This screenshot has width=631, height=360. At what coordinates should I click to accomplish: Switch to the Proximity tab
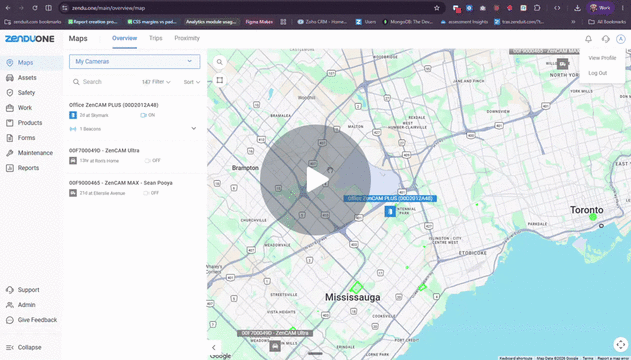(x=187, y=38)
